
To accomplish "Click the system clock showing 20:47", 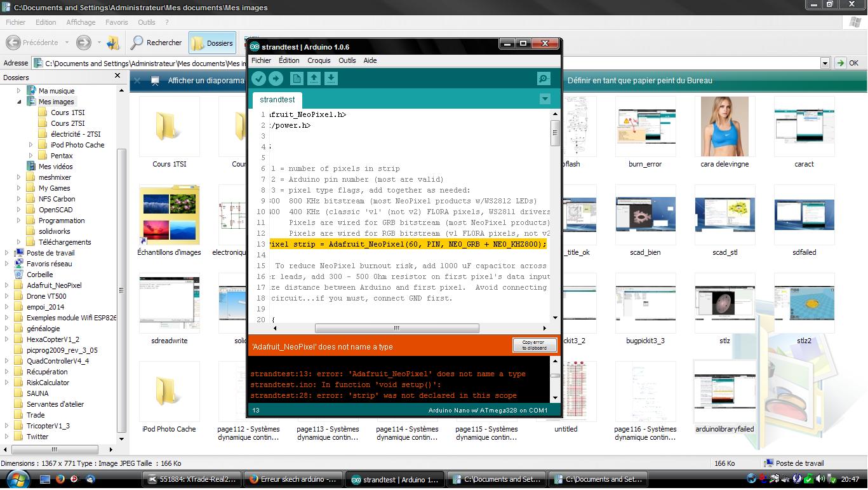I will [x=850, y=479].
